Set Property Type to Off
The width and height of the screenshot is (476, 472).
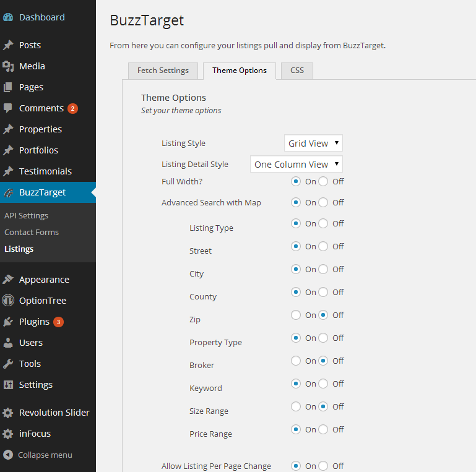[323, 338]
